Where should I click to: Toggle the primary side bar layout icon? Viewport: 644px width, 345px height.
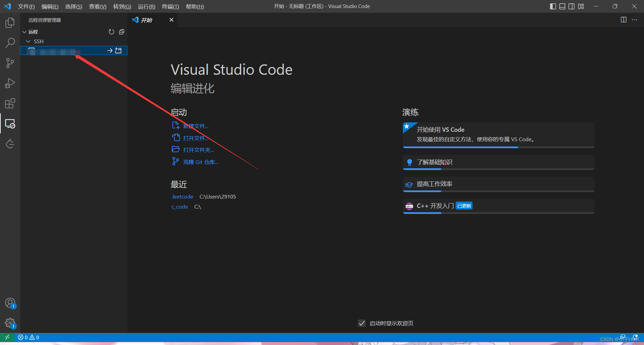(x=553, y=6)
